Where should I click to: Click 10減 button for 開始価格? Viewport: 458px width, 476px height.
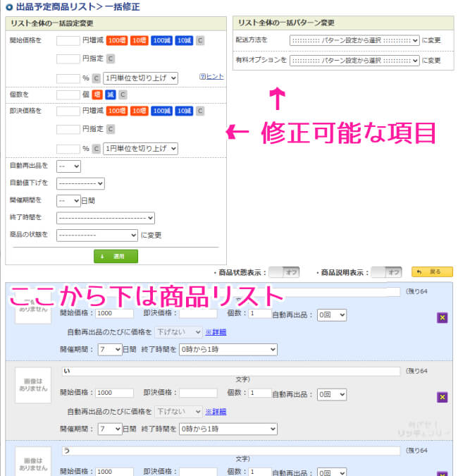click(x=184, y=40)
